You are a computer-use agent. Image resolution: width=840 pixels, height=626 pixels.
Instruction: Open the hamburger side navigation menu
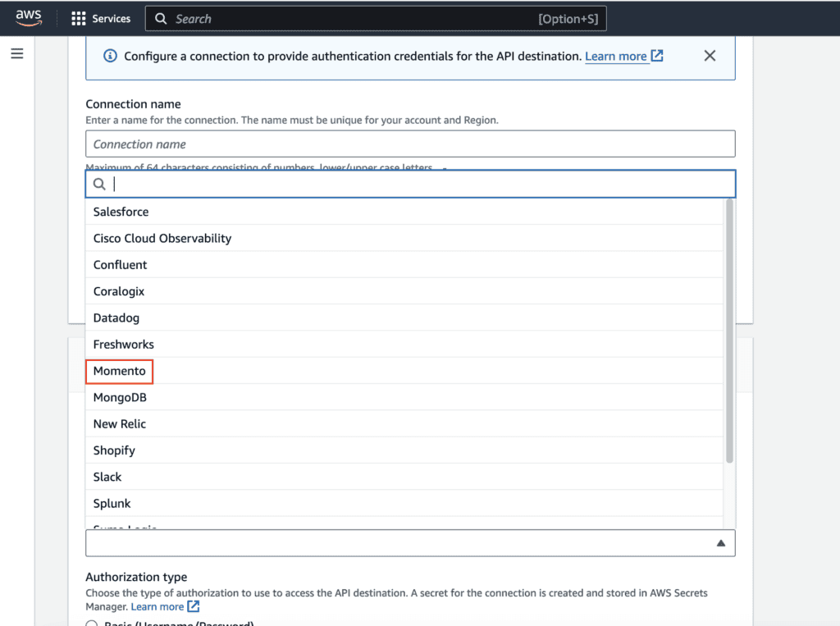[x=17, y=53]
